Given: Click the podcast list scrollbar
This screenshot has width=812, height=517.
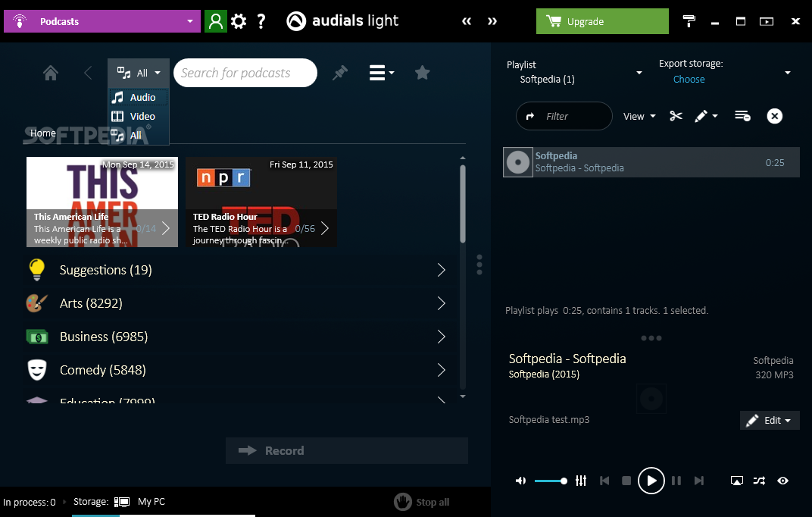Looking at the screenshot, I should coord(463,204).
